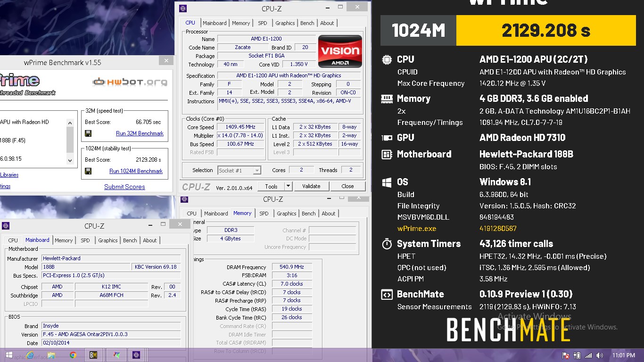Open the Windows Start button
Screen dimensions: 644x362
pos(8,355)
